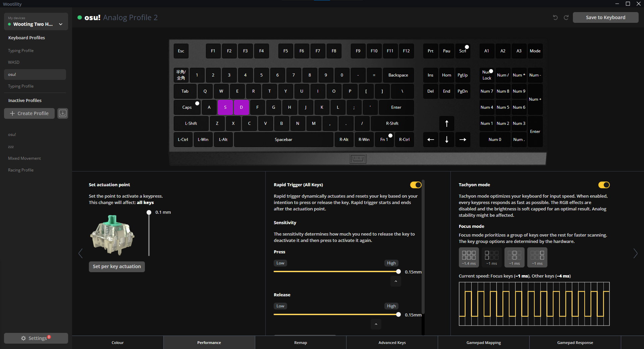
Task: Open the Advanced Keys tab
Action: [x=392, y=343]
